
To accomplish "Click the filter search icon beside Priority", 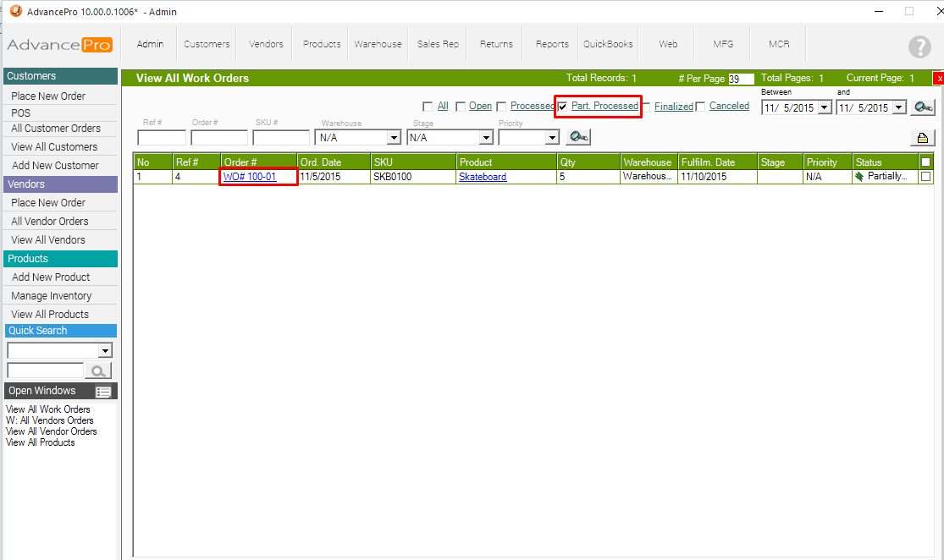I will pyautogui.click(x=579, y=137).
